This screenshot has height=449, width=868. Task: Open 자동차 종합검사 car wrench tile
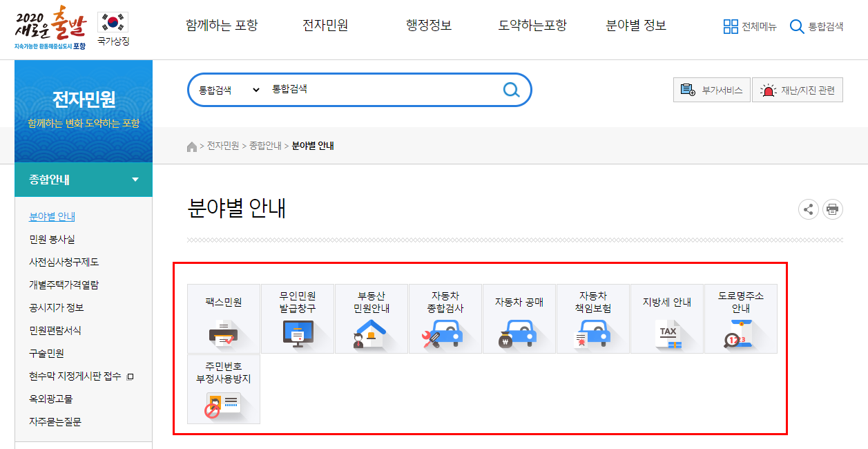coord(445,319)
